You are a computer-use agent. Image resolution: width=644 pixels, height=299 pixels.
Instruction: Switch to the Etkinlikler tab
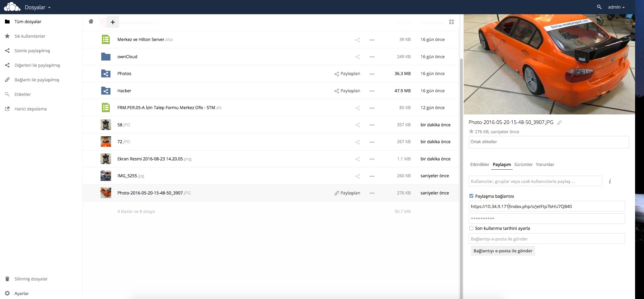pos(480,164)
